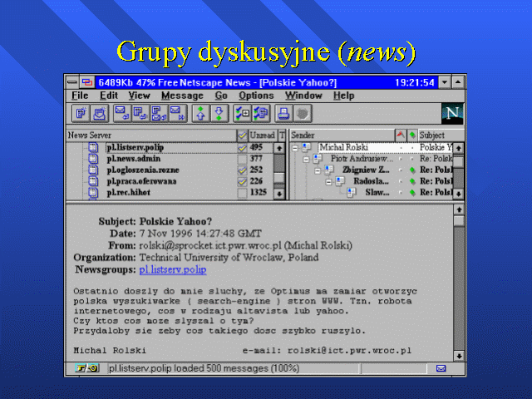This screenshot has width=532, height=399.
Task: Click the message icon beside Zbigniew Z...
Action: 329,170
